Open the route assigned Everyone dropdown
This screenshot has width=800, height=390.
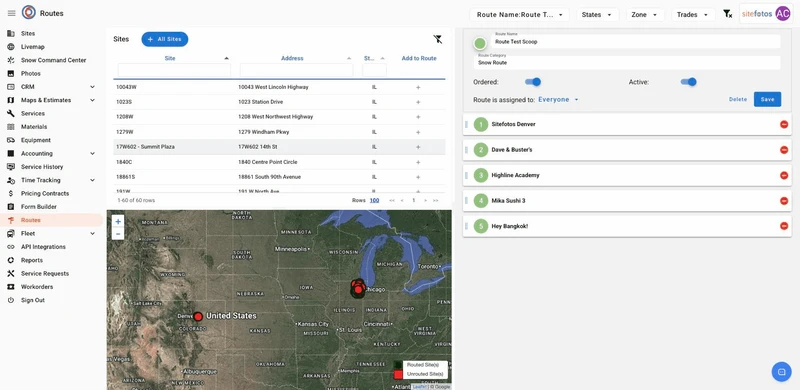click(x=559, y=100)
